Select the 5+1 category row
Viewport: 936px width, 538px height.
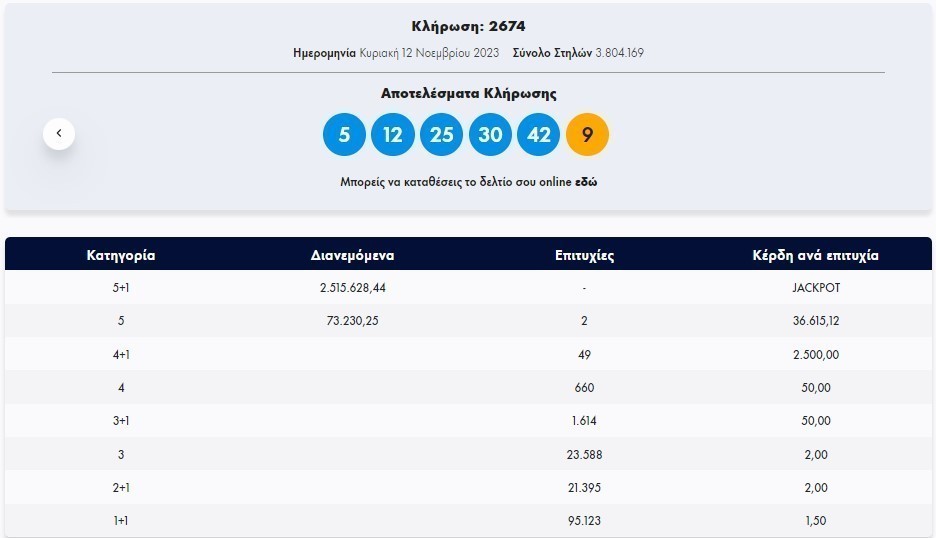click(121, 288)
